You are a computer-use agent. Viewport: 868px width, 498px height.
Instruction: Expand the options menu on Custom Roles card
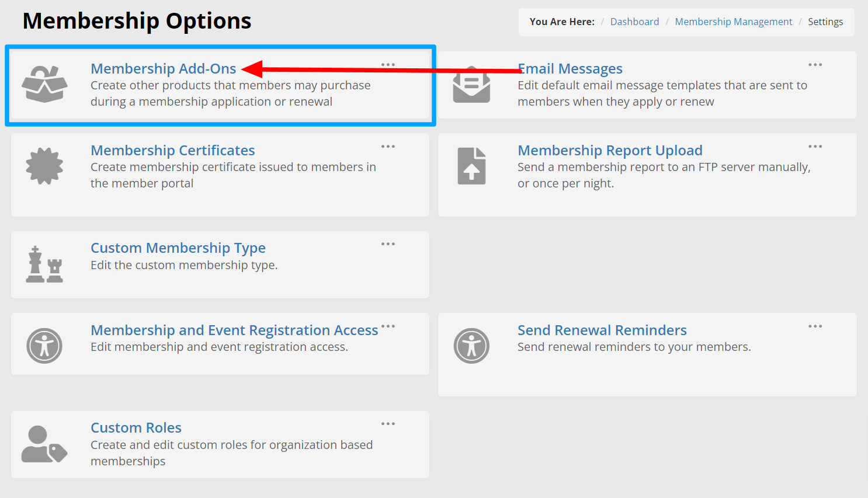(388, 423)
